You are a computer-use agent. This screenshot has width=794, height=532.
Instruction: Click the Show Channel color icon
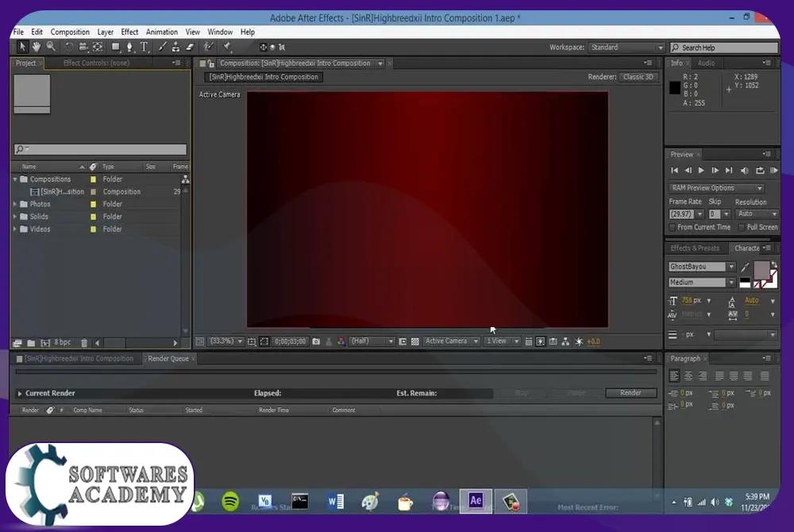point(341,341)
